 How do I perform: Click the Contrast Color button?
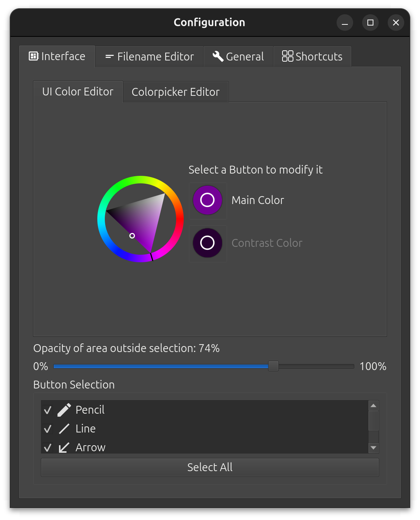(x=207, y=243)
